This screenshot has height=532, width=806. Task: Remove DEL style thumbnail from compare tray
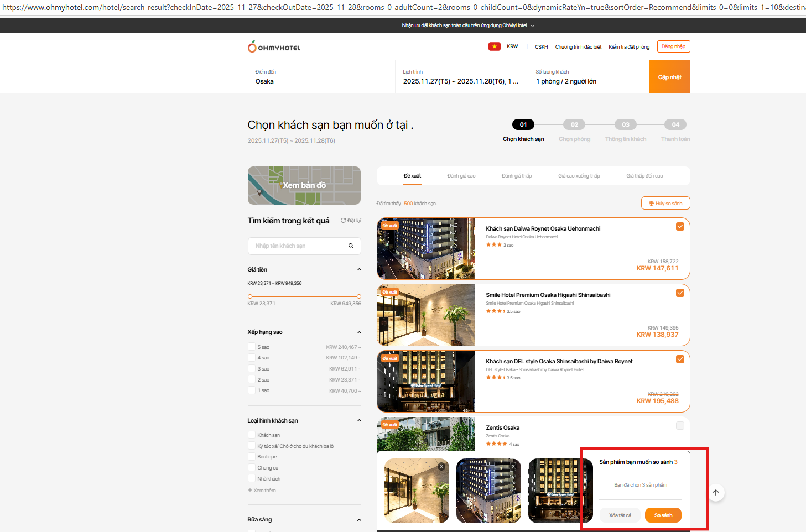[x=585, y=467]
